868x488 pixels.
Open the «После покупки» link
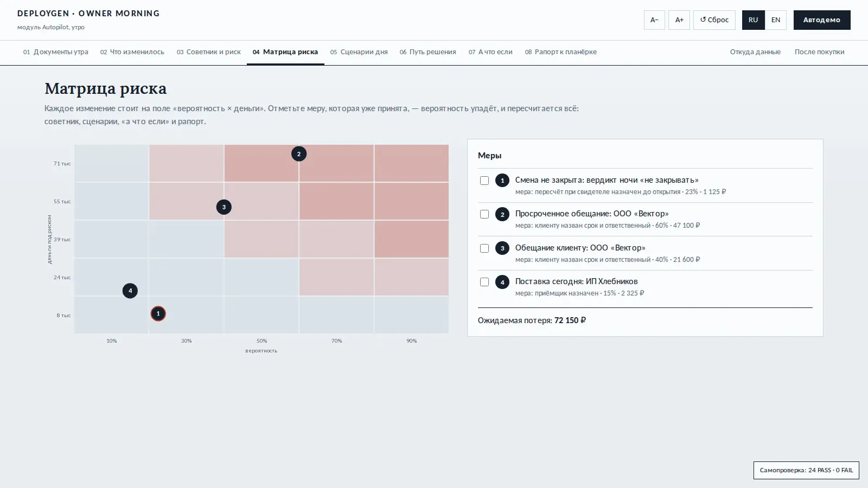[820, 52]
